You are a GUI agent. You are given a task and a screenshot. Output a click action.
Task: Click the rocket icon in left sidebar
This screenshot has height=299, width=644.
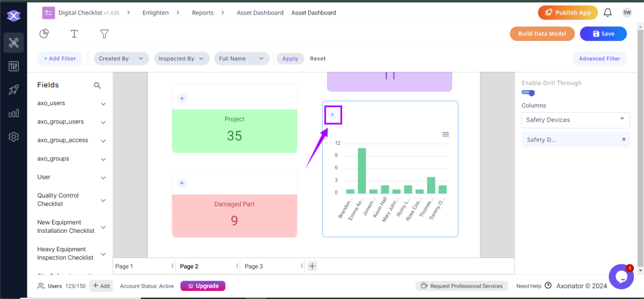tap(13, 90)
